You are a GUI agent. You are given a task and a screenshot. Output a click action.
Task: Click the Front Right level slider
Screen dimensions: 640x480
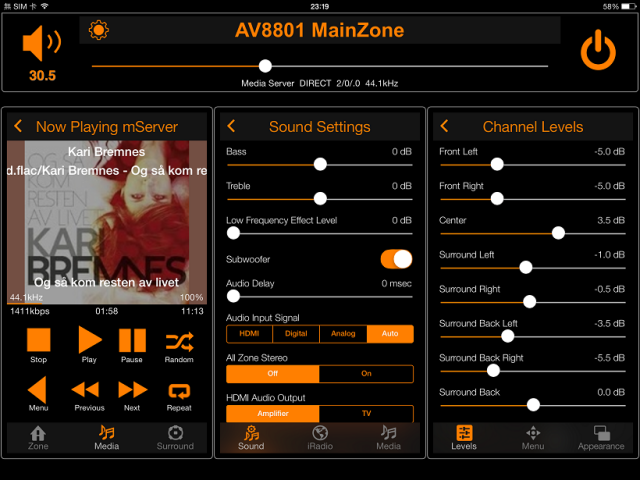[533, 199]
